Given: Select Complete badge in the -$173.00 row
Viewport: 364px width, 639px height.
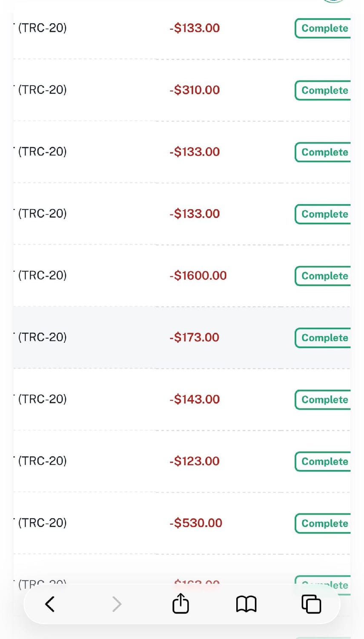Looking at the screenshot, I should (324, 338).
